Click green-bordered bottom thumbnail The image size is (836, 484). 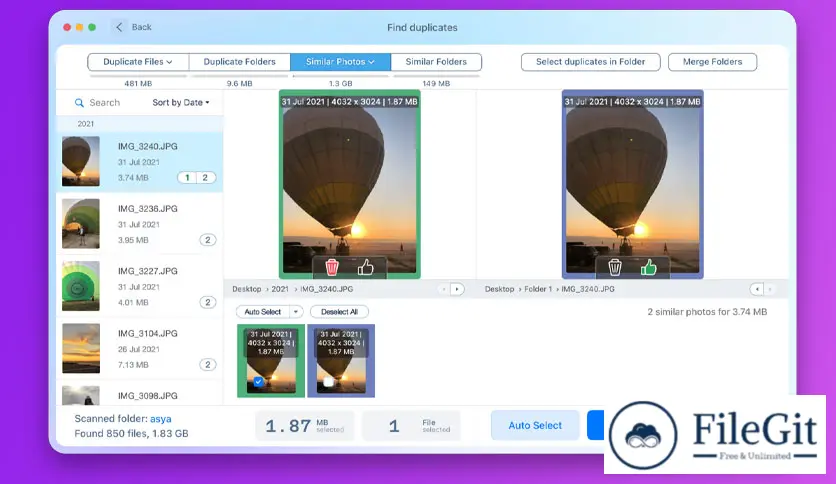[271, 361]
